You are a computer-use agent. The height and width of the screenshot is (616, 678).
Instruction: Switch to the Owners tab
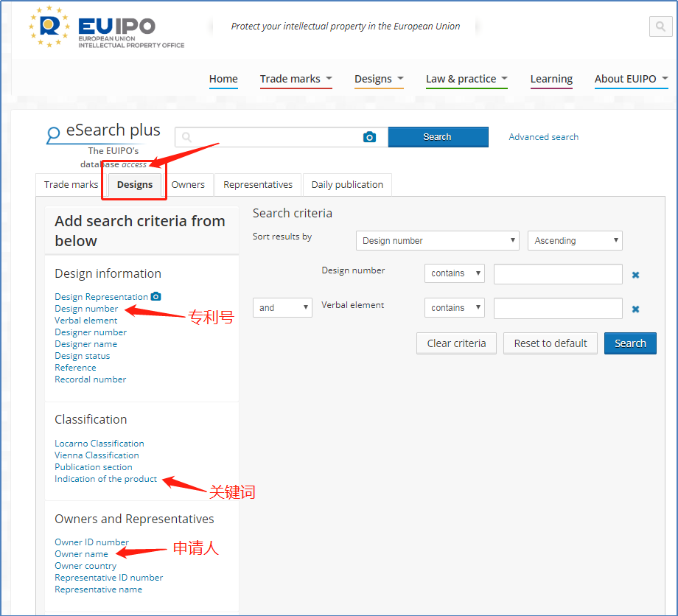(x=188, y=185)
